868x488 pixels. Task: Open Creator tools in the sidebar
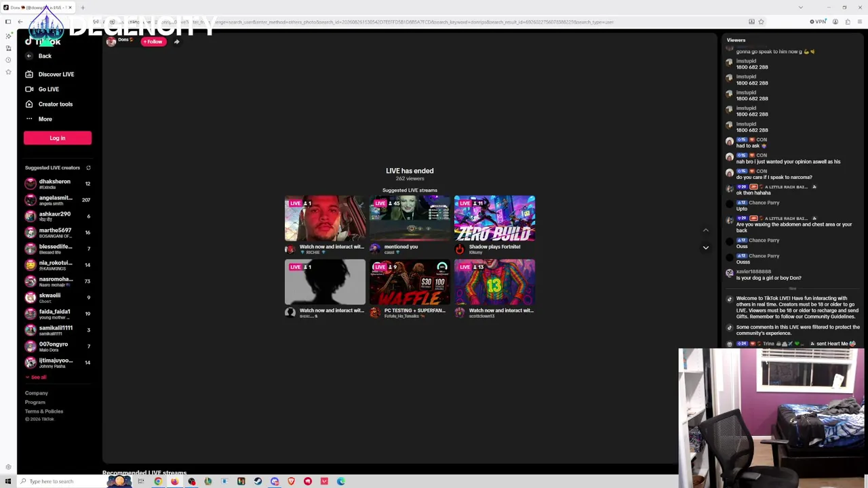49,104
